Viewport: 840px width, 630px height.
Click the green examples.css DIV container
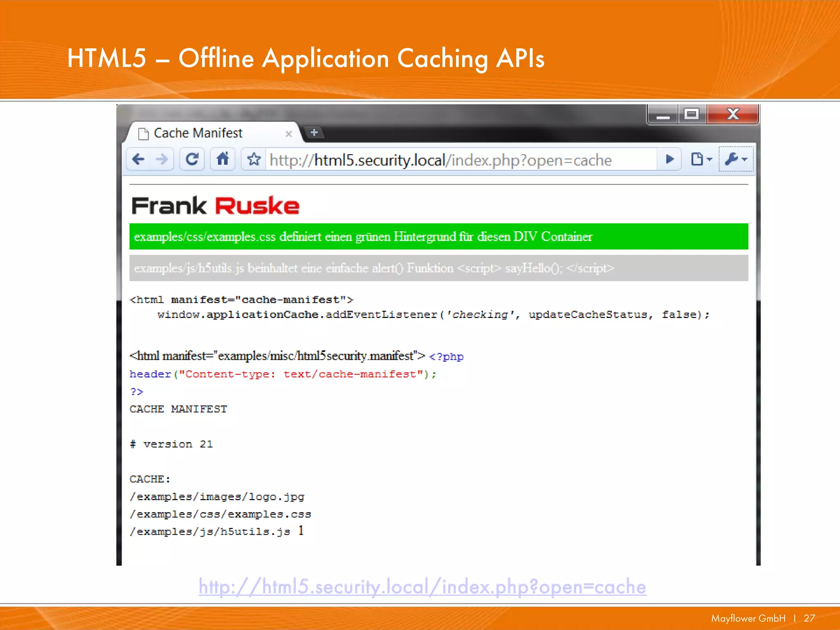tap(438, 236)
